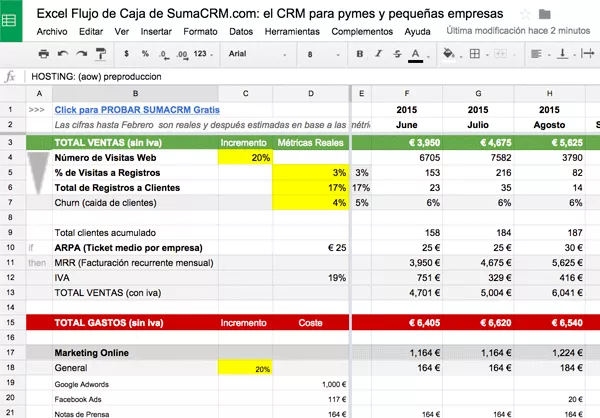Star this spreadsheet document
This screenshot has width=600, height=418.
click(525, 15)
